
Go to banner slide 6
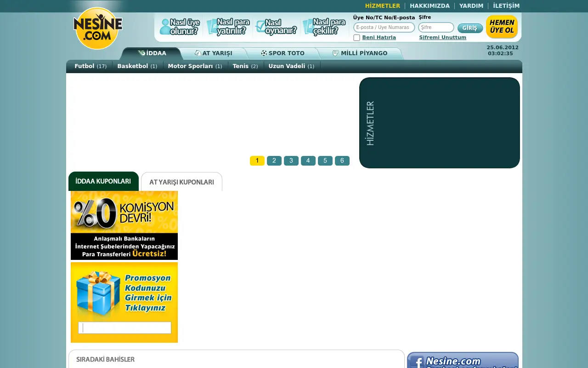click(x=342, y=161)
